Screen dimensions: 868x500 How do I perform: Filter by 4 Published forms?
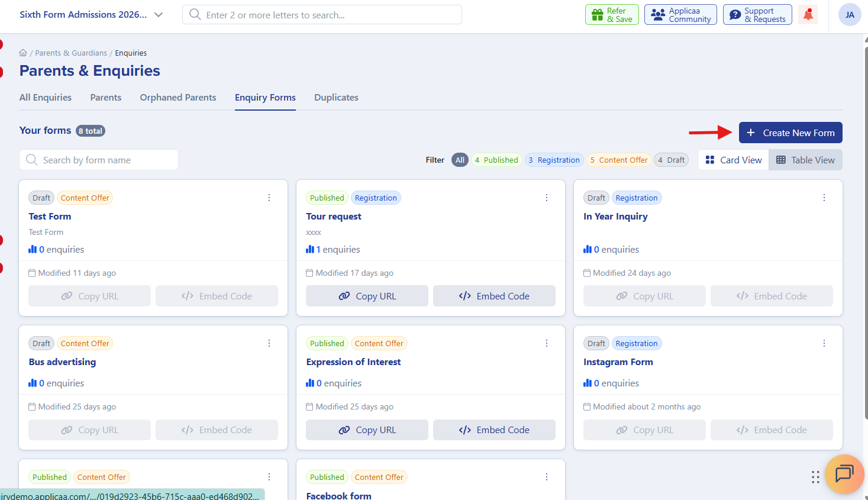[496, 160]
